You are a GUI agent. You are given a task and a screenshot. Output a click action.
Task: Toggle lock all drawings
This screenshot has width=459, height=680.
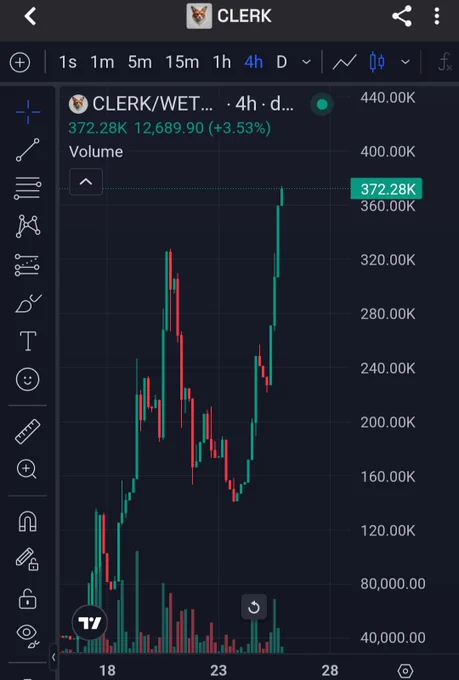point(28,599)
